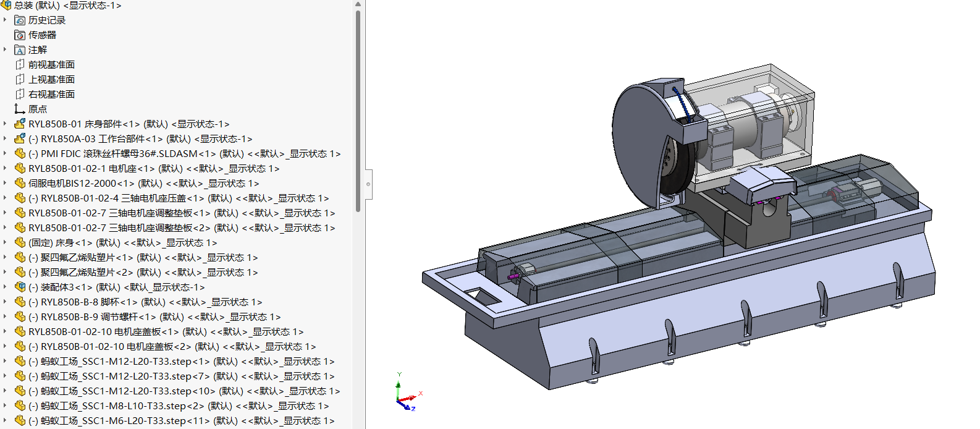980x429 pixels.
Task: Expand the 装配体3 subassembly
Action: (5, 287)
